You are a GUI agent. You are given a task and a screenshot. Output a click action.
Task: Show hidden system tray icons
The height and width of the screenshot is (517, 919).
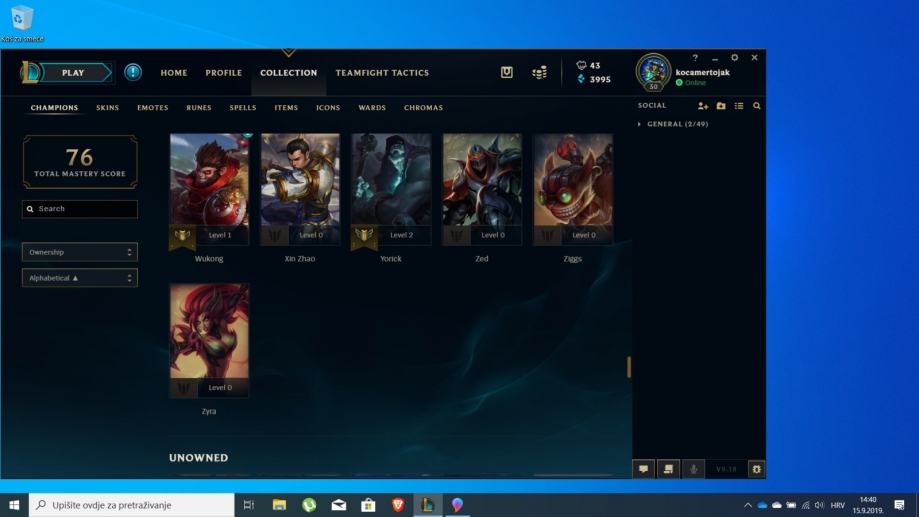(747, 505)
